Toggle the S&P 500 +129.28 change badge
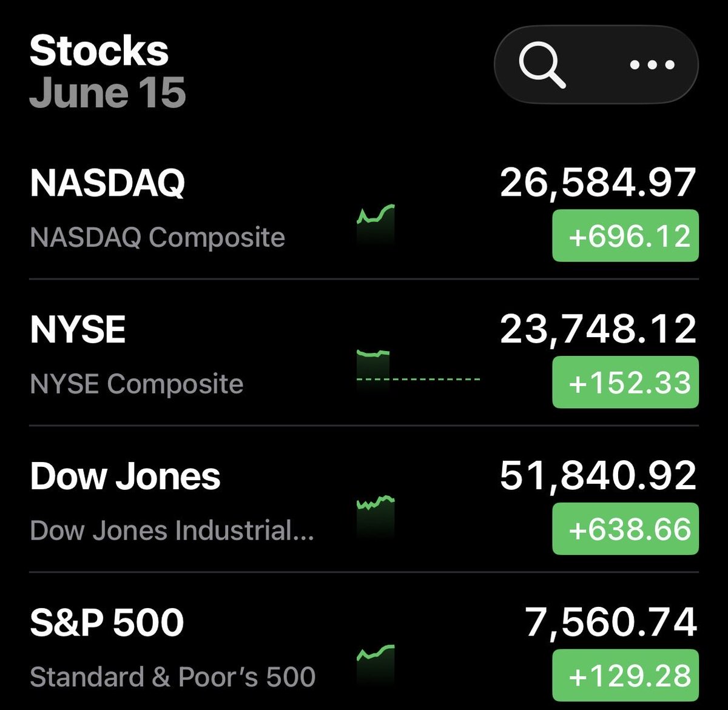 coord(625,675)
